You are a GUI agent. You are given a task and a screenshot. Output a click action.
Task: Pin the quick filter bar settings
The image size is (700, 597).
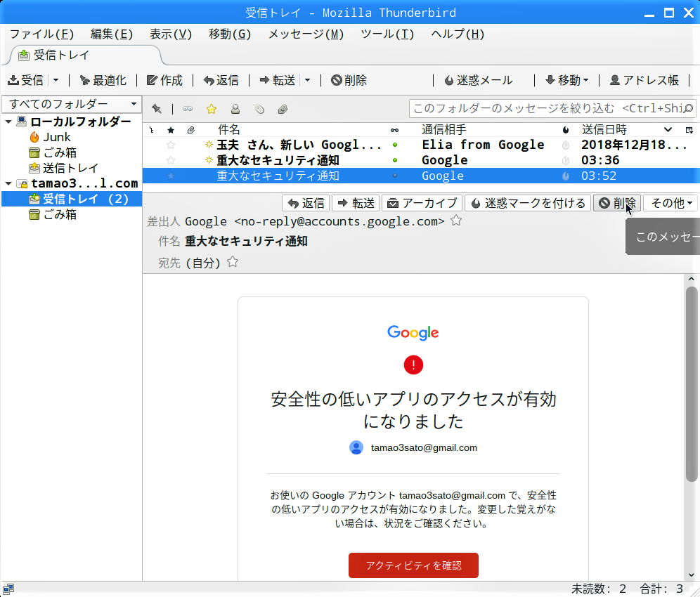(x=157, y=109)
